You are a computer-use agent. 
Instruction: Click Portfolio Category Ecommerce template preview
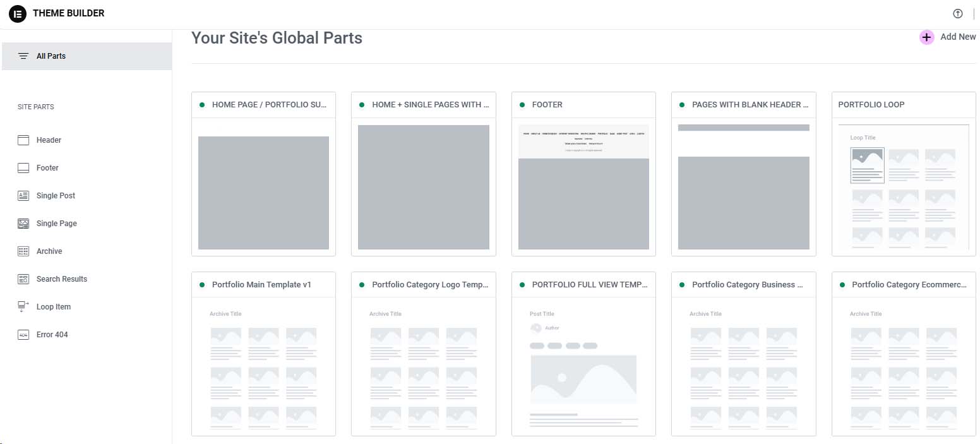click(x=904, y=367)
